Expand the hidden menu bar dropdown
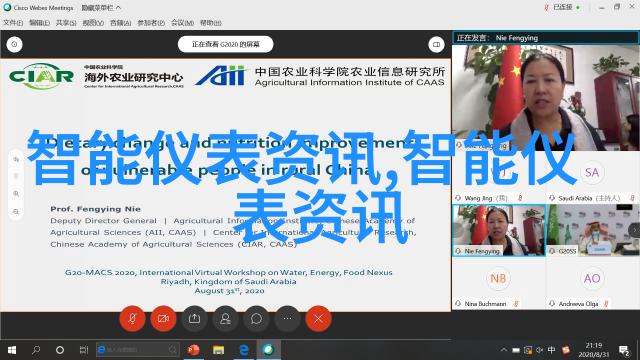 101,8
